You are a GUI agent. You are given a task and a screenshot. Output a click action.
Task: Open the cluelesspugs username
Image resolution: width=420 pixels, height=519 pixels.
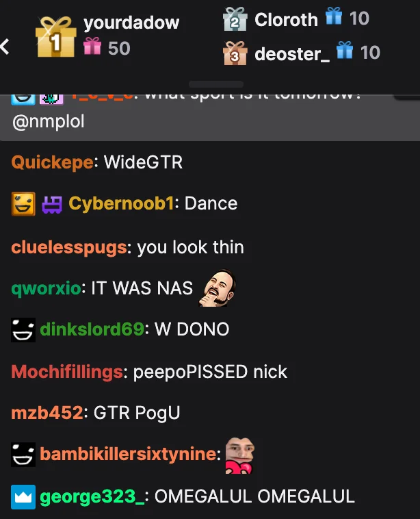tap(69, 248)
